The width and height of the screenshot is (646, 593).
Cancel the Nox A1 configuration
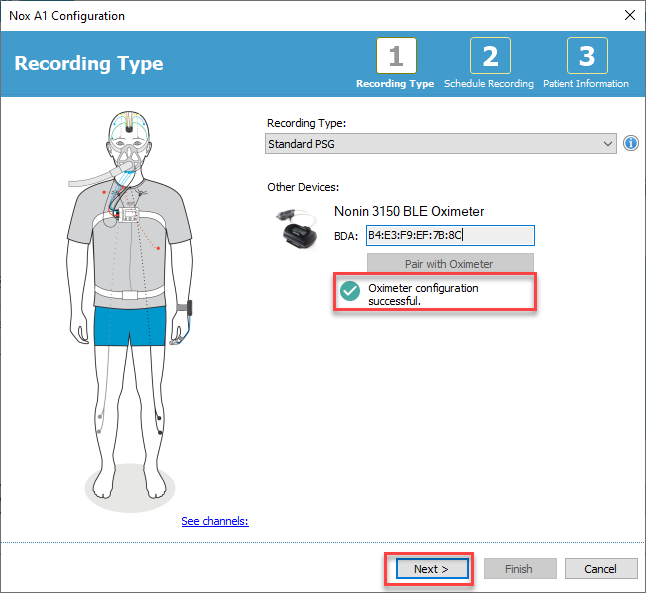pos(601,569)
